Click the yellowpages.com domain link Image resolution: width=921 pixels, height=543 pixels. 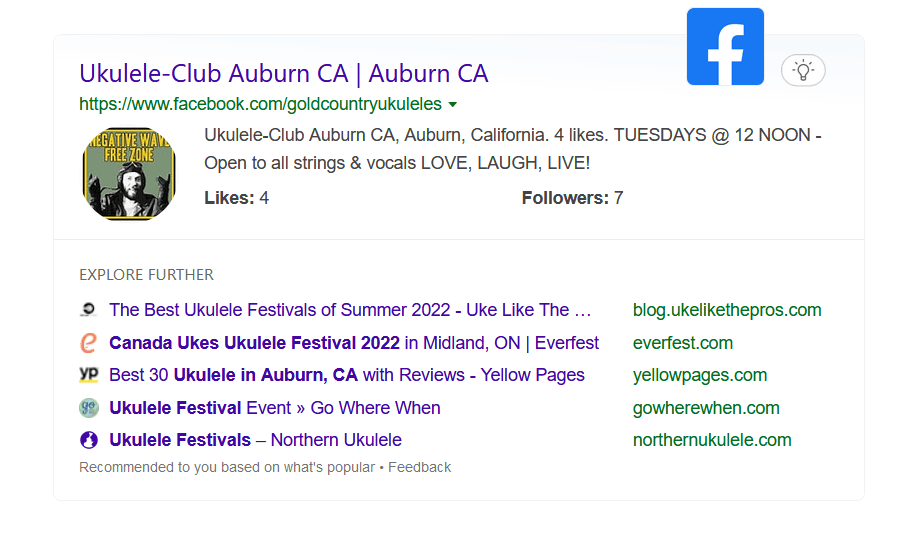click(700, 375)
